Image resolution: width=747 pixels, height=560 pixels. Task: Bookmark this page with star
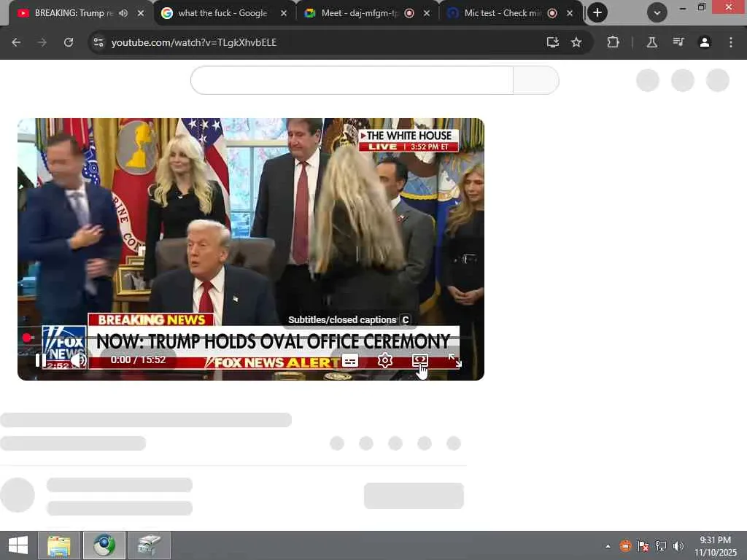pyautogui.click(x=576, y=42)
